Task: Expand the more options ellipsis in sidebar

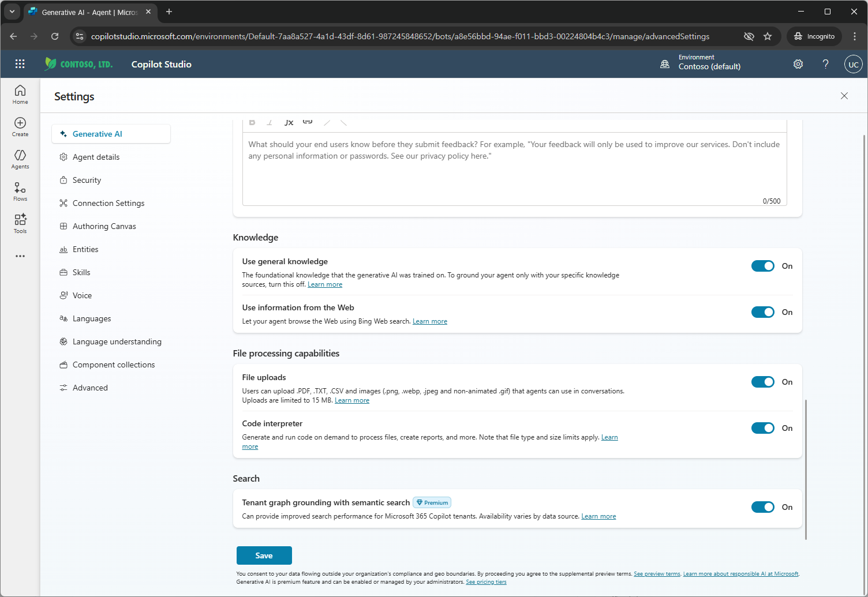Action: pyautogui.click(x=20, y=256)
